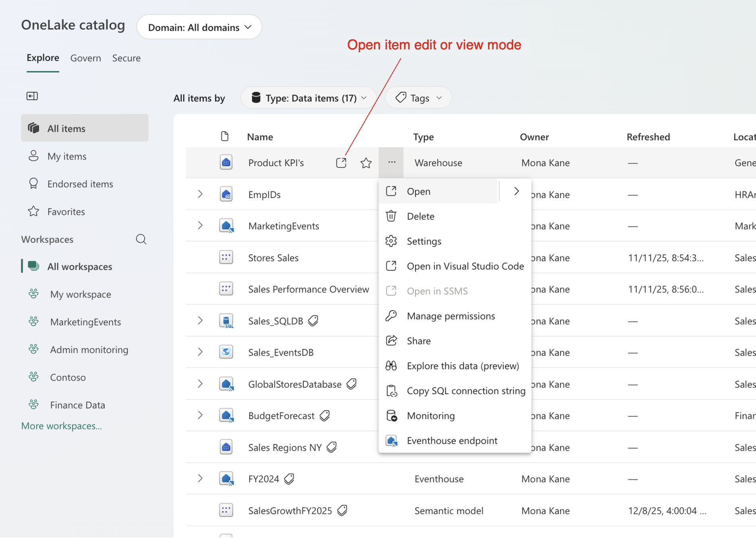This screenshot has width=756, height=538.
Task: Open the Tags filter dropdown
Action: click(x=418, y=98)
